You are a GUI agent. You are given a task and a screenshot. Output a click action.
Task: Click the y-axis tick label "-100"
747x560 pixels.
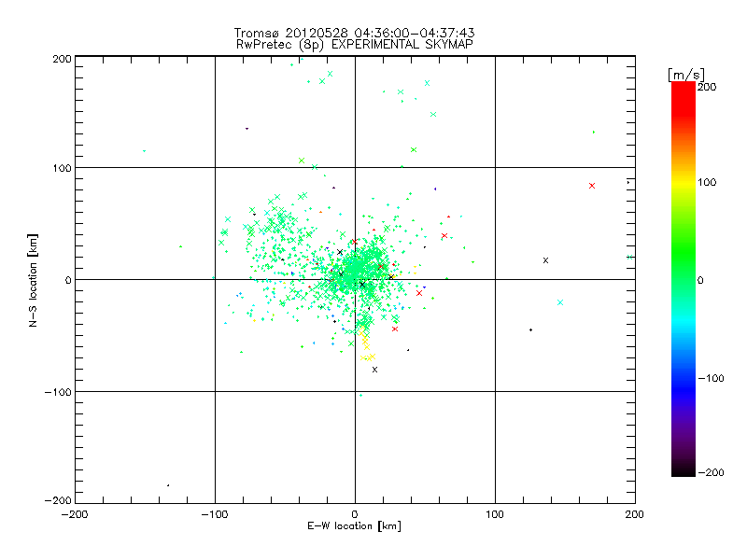tap(58, 392)
